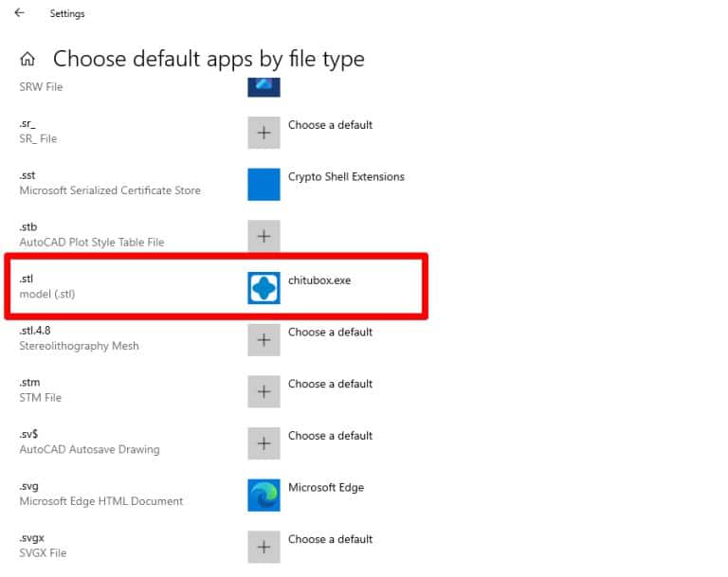Click the back arrow in Settings

point(19,13)
